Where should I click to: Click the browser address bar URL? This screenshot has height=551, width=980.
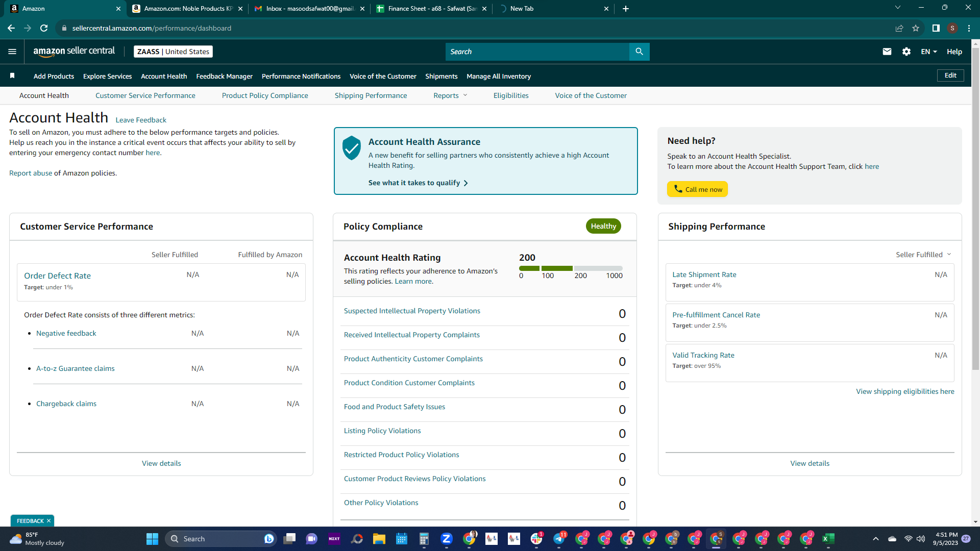pos(152,28)
